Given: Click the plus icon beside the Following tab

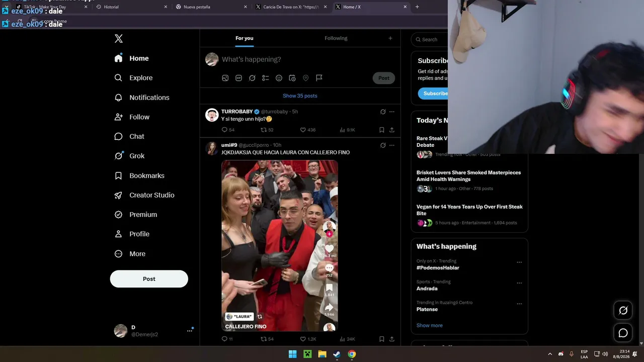Looking at the screenshot, I should coord(390,38).
